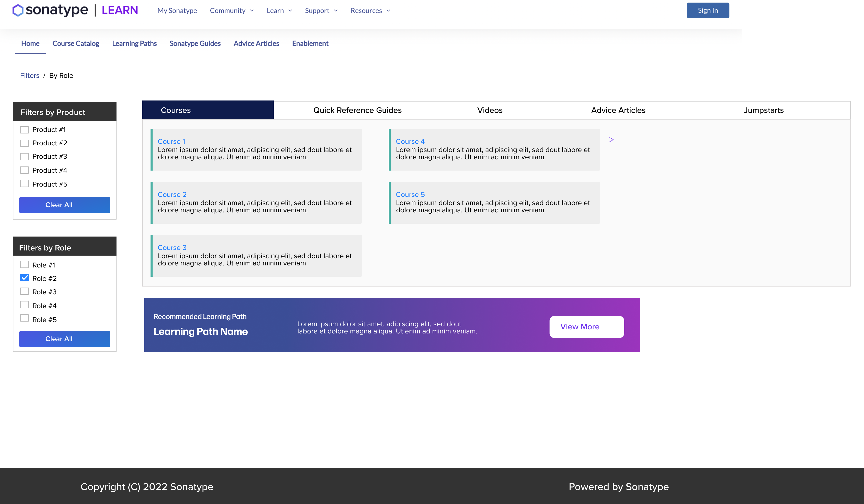Image resolution: width=864 pixels, height=504 pixels.
Task: Select the Courses tab
Action: (208, 110)
